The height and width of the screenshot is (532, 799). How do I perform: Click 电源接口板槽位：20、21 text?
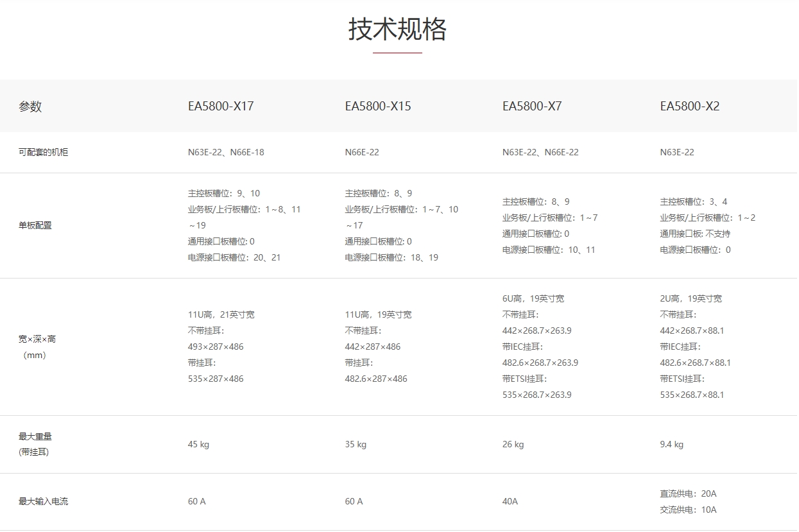coord(234,258)
